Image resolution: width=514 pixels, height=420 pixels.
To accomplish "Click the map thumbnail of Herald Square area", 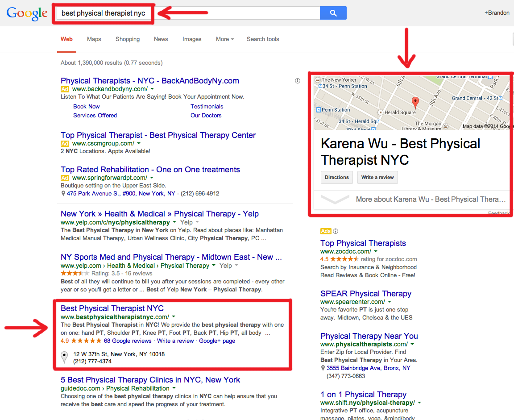I will (412, 103).
